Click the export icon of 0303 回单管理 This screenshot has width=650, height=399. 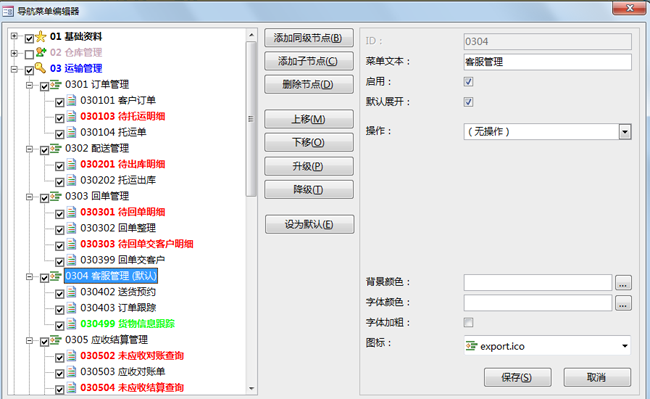coord(56,196)
